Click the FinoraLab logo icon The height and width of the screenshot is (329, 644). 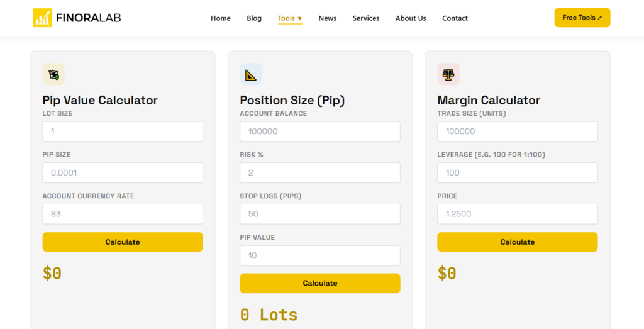[x=42, y=18]
